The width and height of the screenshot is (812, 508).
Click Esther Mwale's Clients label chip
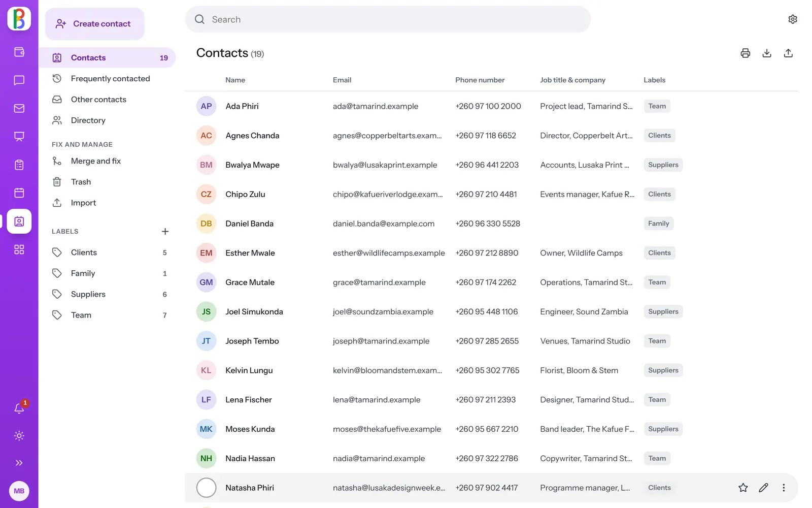(x=659, y=253)
